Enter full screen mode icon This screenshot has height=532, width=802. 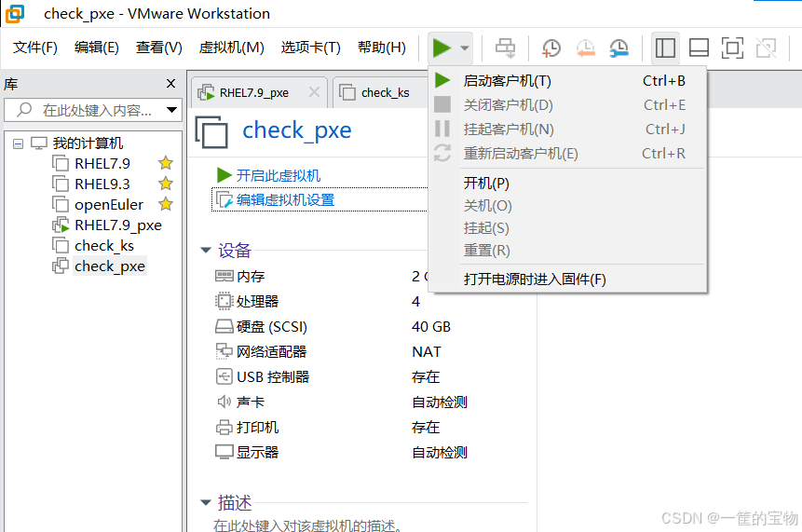coord(732,48)
